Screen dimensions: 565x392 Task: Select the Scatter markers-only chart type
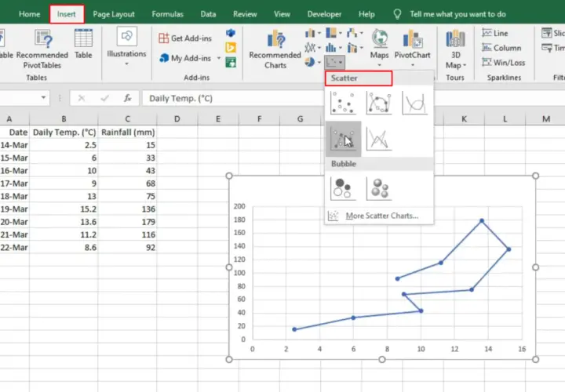(343, 103)
